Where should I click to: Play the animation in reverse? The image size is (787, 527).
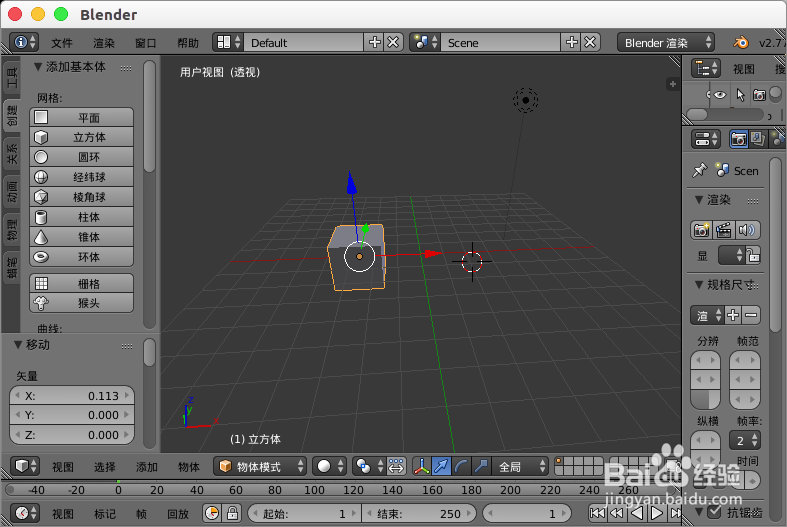[x=637, y=513]
